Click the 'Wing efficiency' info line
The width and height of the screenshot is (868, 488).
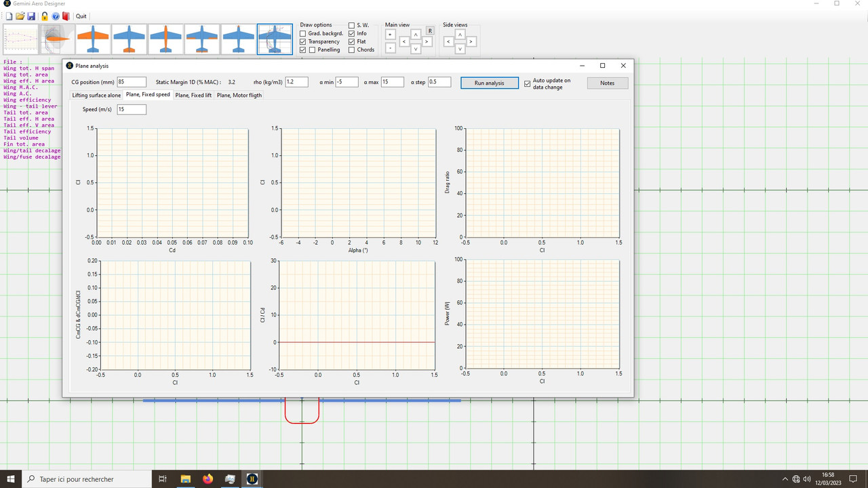pos(27,100)
